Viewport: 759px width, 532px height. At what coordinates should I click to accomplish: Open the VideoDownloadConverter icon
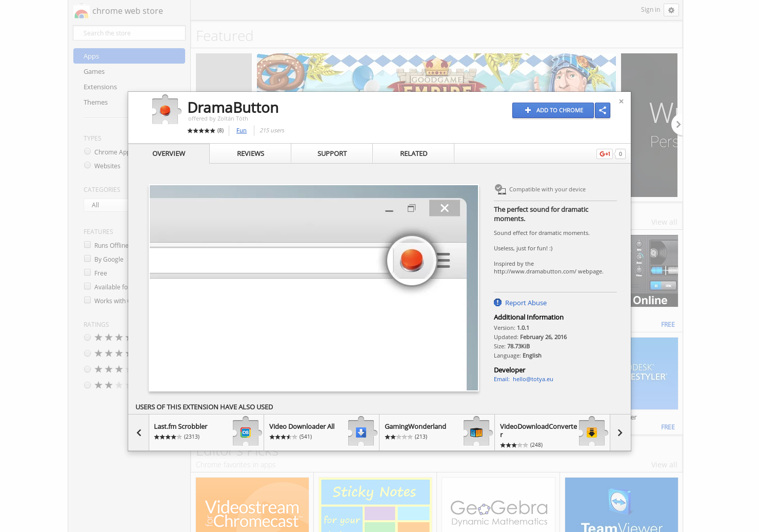592,432
